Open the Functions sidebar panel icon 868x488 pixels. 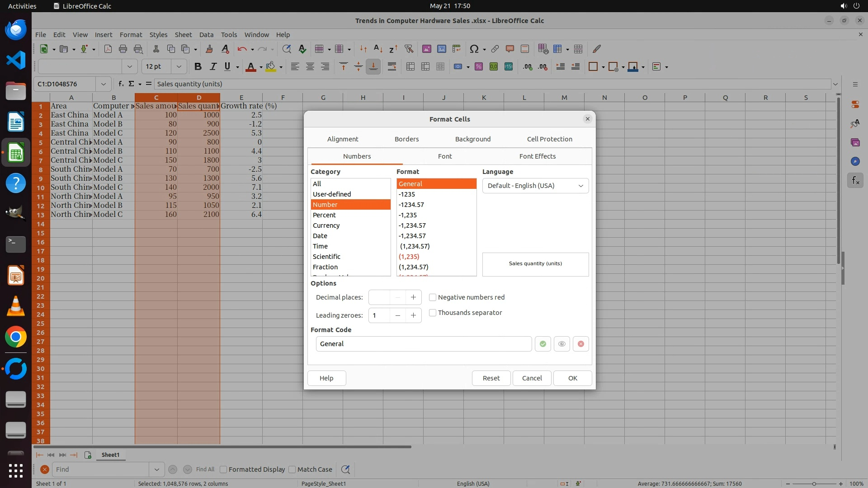[855, 181]
